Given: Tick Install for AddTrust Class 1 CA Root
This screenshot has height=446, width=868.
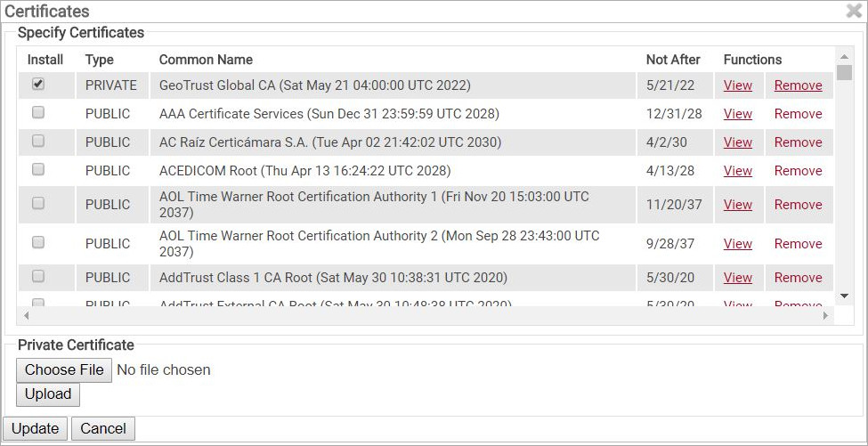Looking at the screenshot, I should 38,276.
